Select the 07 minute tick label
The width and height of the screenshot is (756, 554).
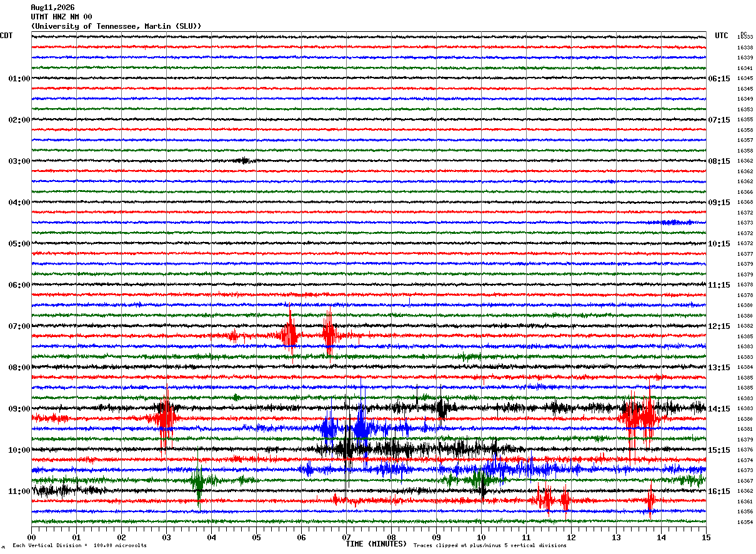(346, 537)
